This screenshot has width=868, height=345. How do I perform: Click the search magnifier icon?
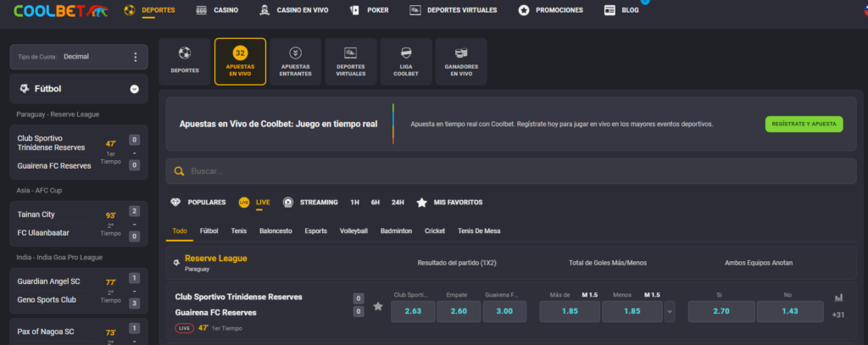coord(179,171)
